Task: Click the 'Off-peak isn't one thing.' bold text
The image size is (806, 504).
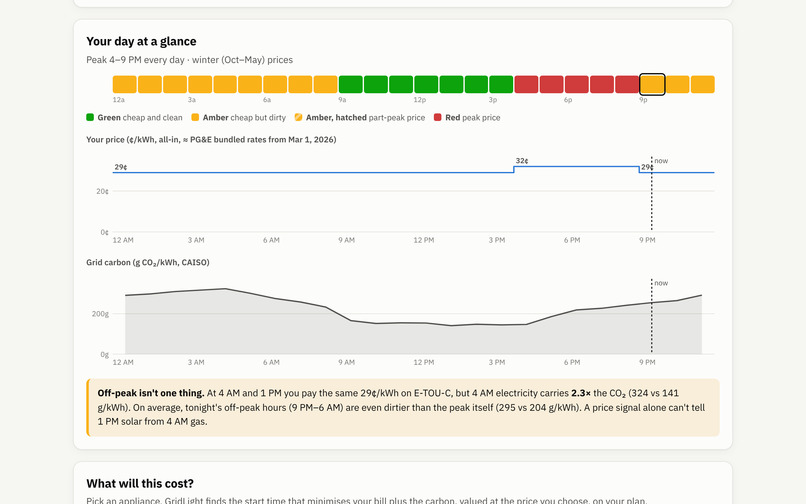Action: [151, 393]
